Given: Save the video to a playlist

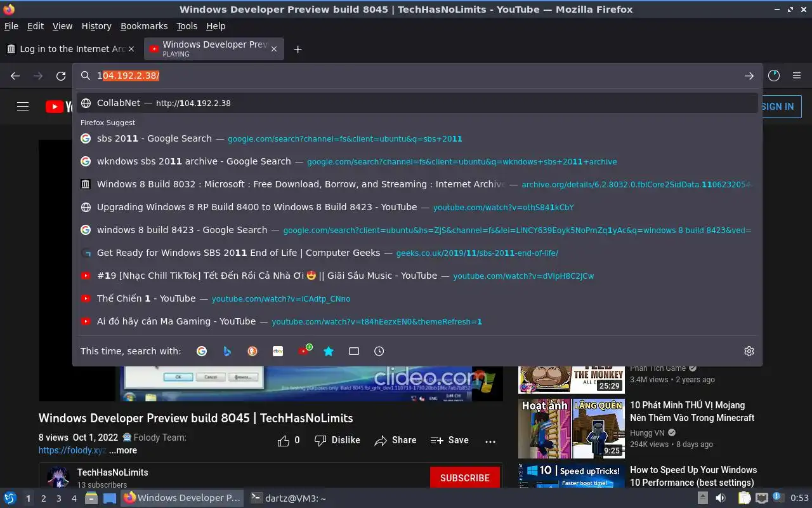Looking at the screenshot, I should (x=449, y=440).
